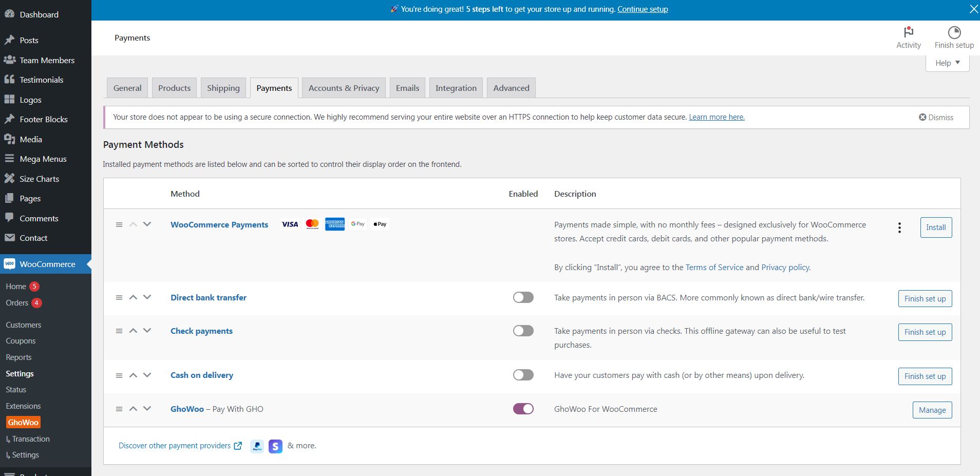Viewport: 980px width, 476px height.
Task: Move WooCommerce Payments down with arrow
Action: (x=147, y=224)
